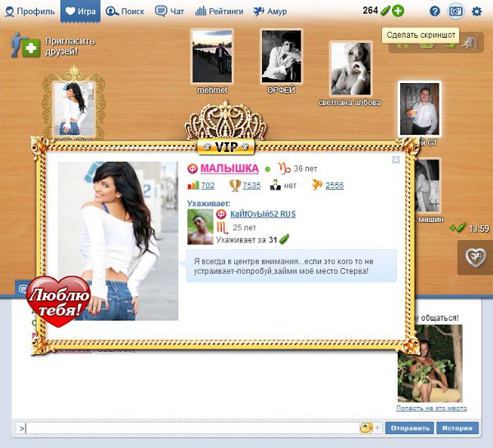
Task: Click the Пригласить друзей green plus icon
Action: click(x=31, y=48)
